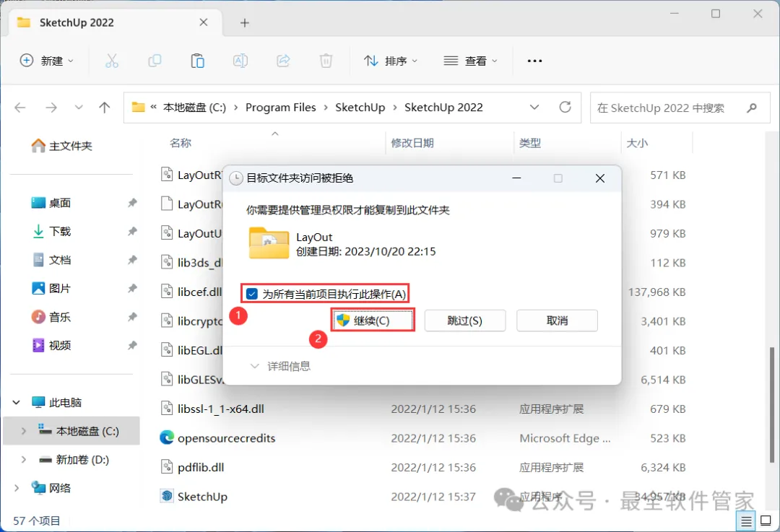Image resolution: width=780 pixels, height=532 pixels.
Task: Go up one folder level arrow
Action: [105, 108]
